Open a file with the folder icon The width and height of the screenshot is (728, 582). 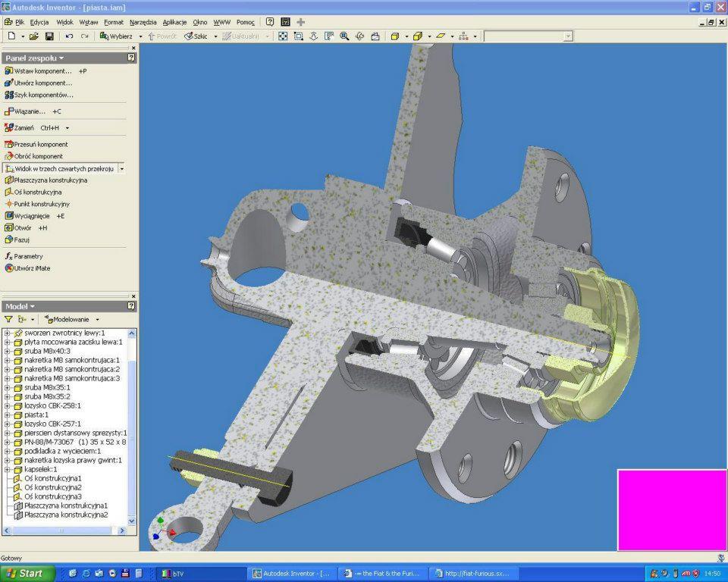[x=34, y=36]
